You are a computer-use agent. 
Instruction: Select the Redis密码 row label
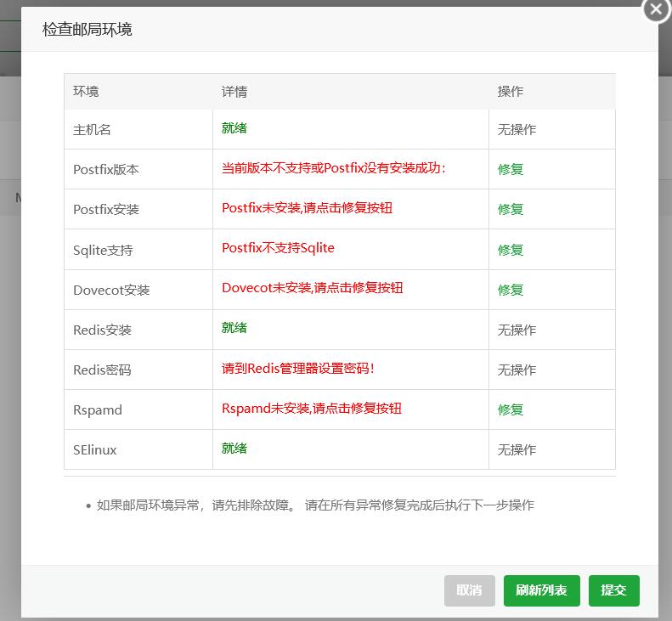click(x=102, y=370)
